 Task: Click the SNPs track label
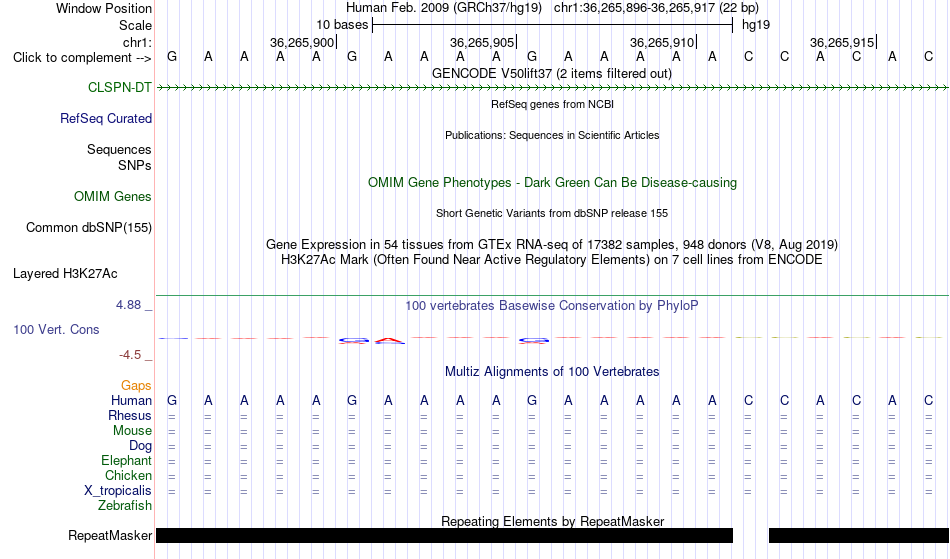pyautogui.click(x=135, y=165)
